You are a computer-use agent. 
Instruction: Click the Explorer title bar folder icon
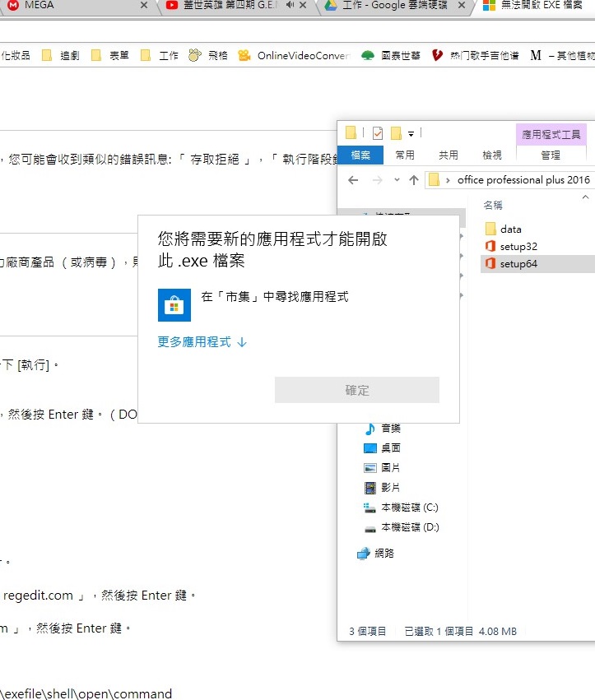[351, 132]
